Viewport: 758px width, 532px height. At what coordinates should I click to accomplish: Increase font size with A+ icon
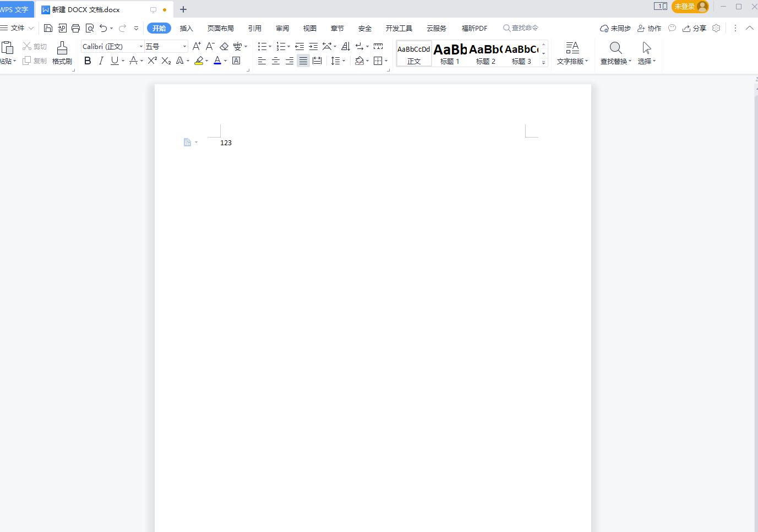[x=197, y=46]
